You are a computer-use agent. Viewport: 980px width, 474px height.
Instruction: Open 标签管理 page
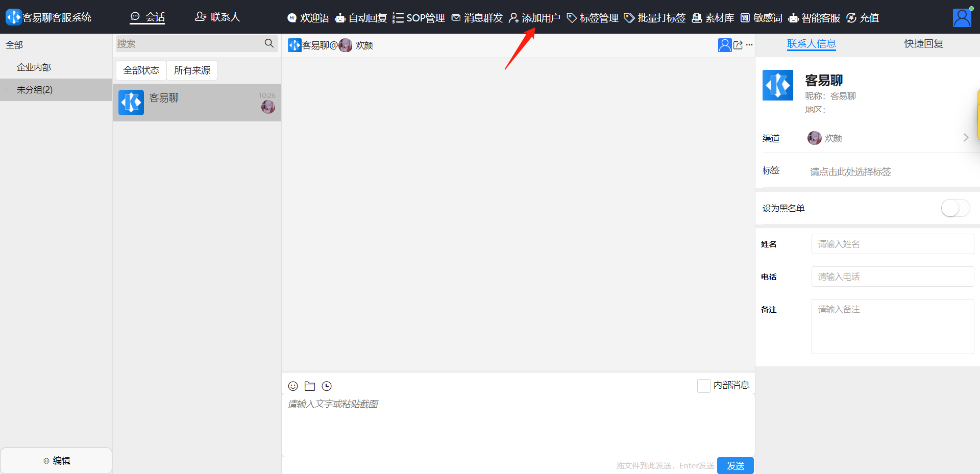pos(593,18)
